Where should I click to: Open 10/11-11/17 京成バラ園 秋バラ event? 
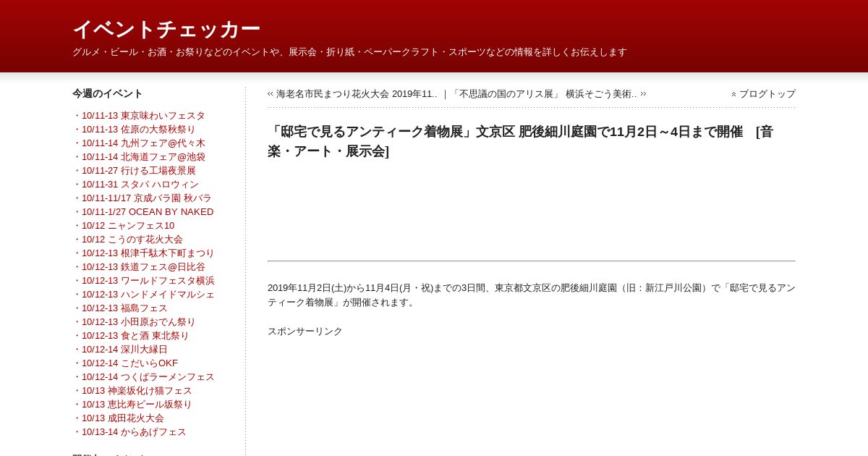click(147, 198)
